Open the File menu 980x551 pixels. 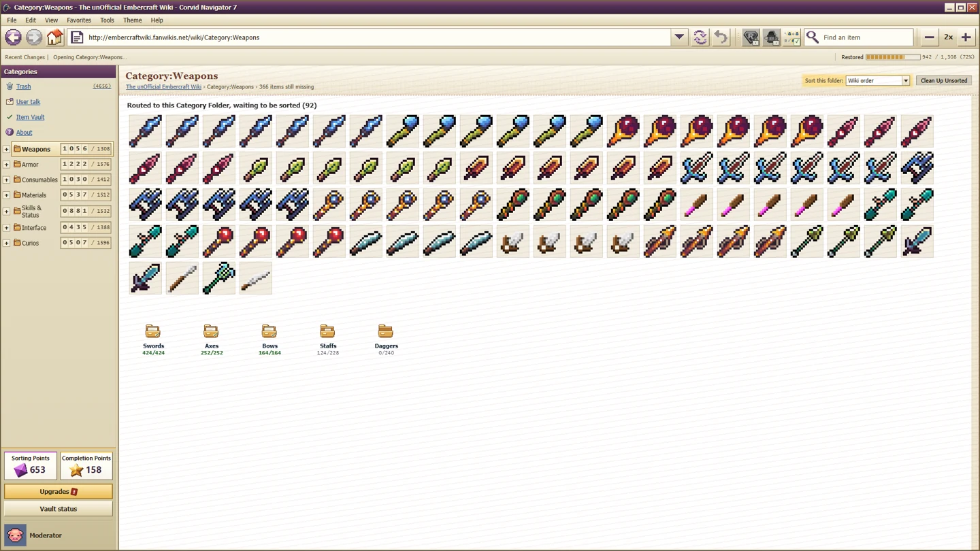tap(12, 20)
